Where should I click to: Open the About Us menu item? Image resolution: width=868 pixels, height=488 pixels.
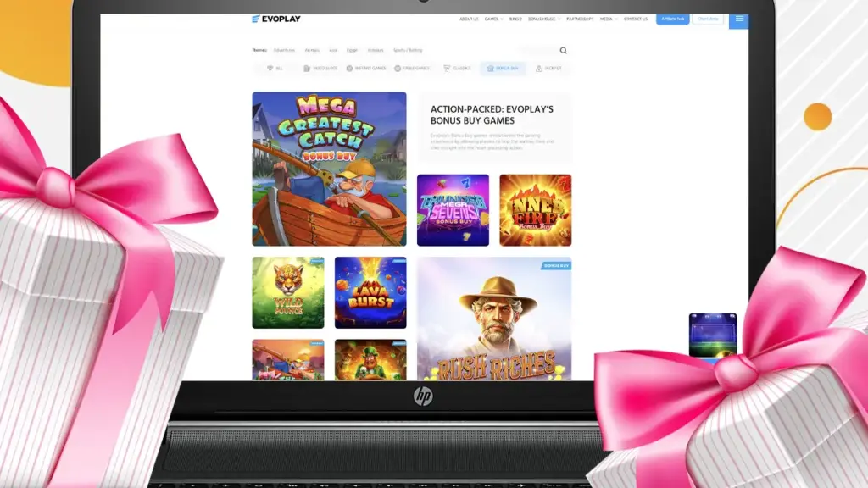click(x=469, y=19)
